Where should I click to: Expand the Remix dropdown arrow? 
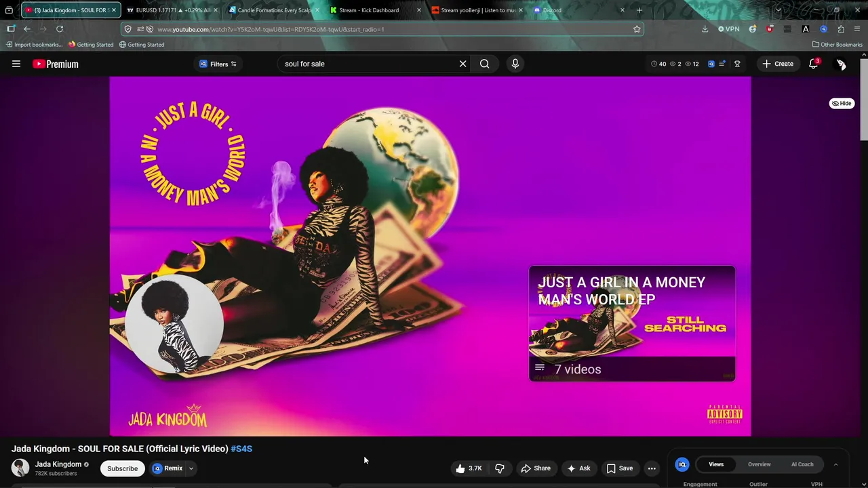[191, 468]
